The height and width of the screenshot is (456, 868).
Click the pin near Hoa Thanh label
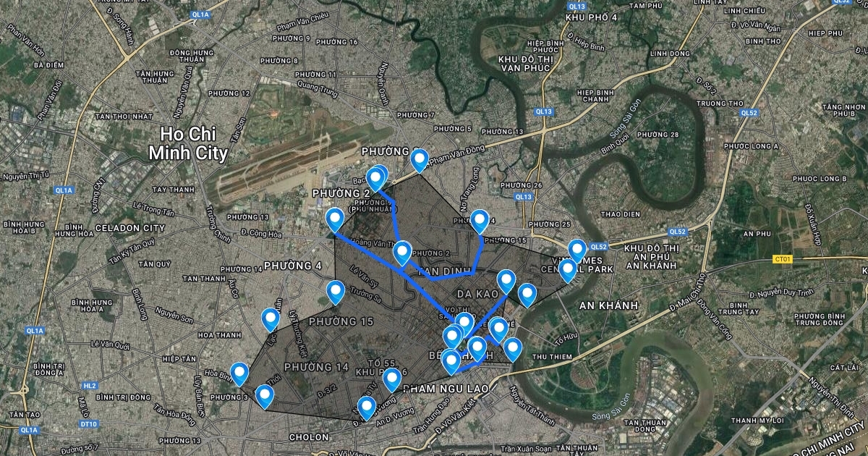(x=271, y=319)
